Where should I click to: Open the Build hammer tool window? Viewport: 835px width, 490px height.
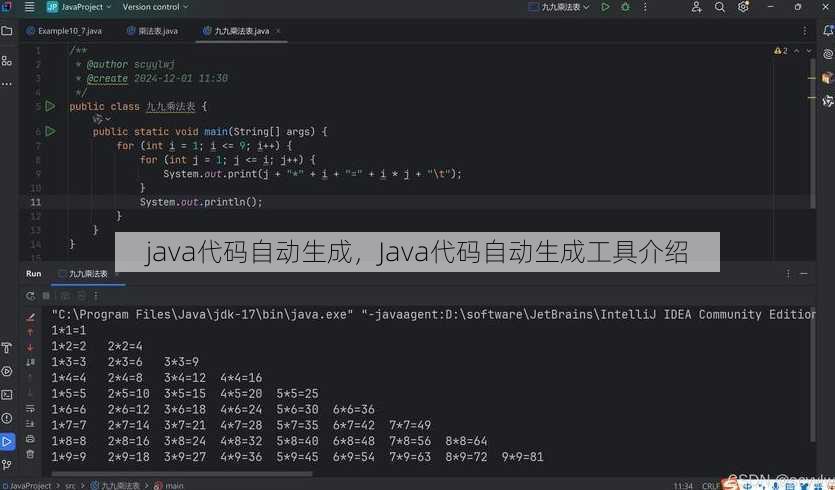(x=7, y=348)
